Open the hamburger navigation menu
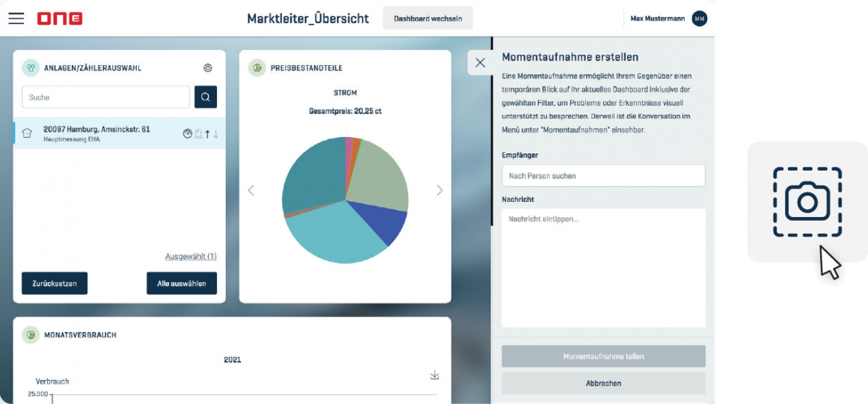 [x=16, y=19]
